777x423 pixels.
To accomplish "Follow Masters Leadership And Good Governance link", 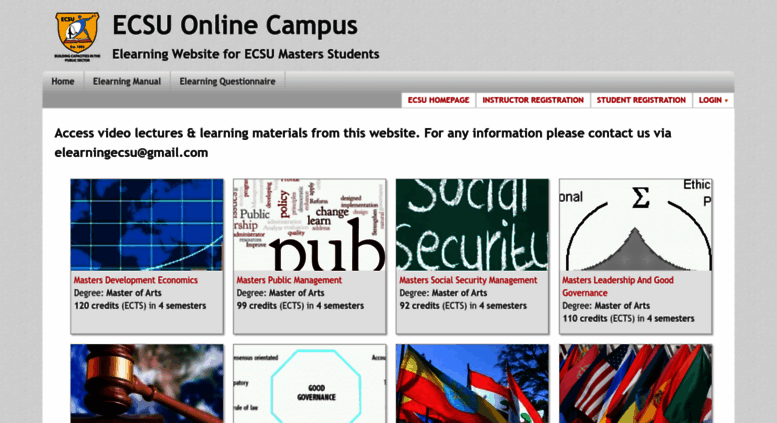I will click(x=618, y=286).
